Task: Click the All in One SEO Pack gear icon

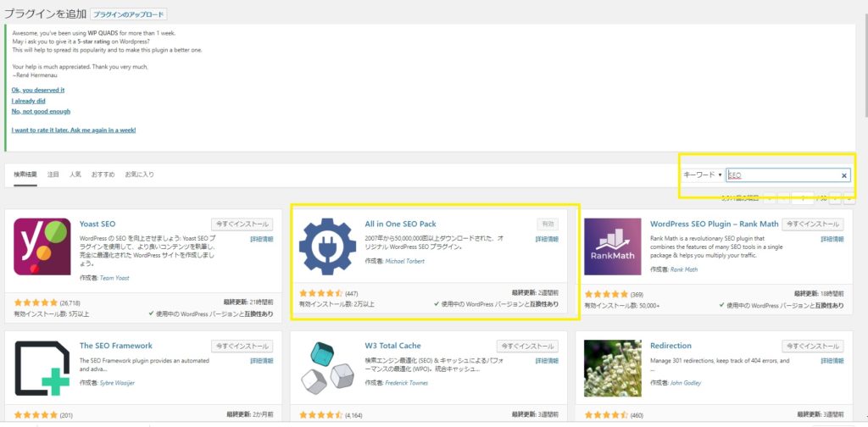Action: (328, 247)
